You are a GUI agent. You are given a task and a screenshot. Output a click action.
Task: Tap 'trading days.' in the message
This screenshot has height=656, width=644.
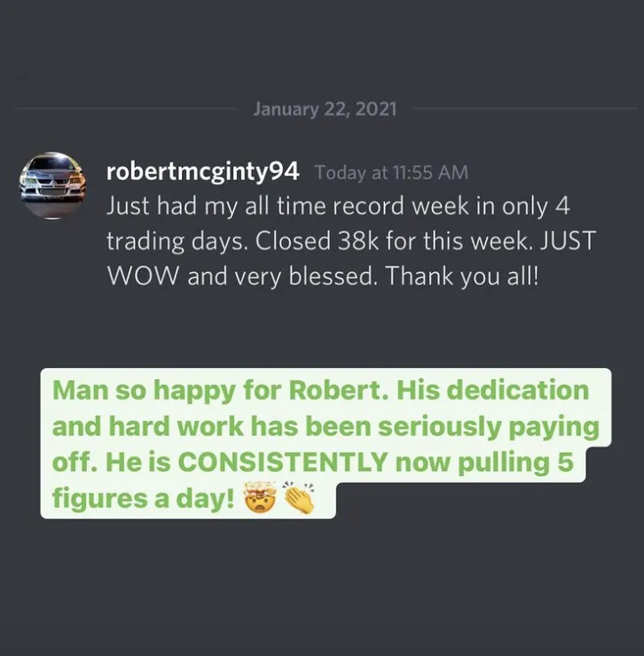point(176,242)
